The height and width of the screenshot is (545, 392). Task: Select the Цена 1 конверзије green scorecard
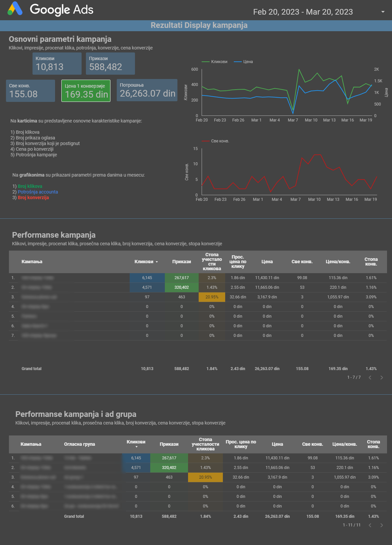(x=86, y=91)
